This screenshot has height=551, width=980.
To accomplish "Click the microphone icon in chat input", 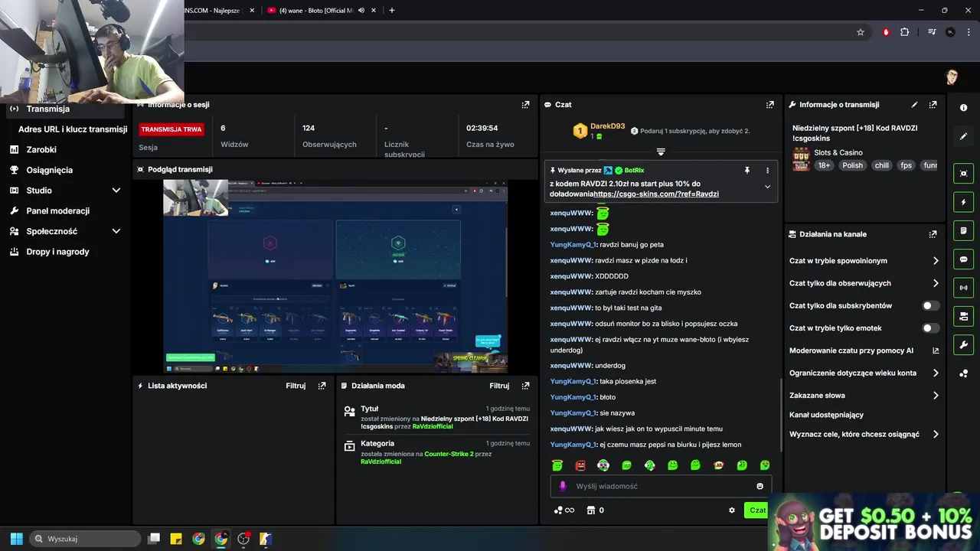I will pyautogui.click(x=563, y=486).
